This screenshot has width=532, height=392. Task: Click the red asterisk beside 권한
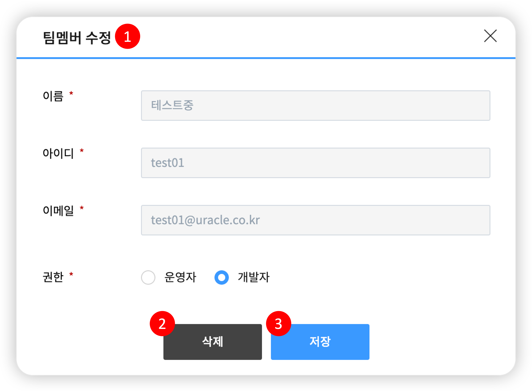[71, 275]
